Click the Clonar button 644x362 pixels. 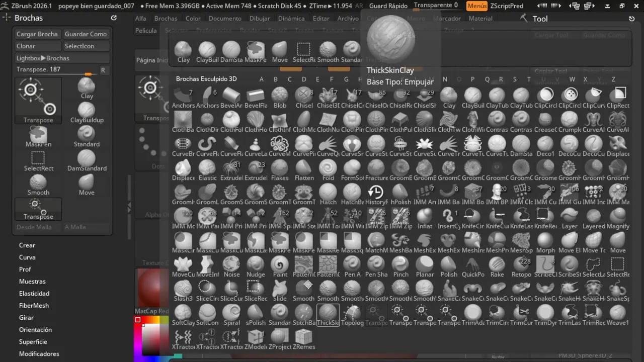37,46
